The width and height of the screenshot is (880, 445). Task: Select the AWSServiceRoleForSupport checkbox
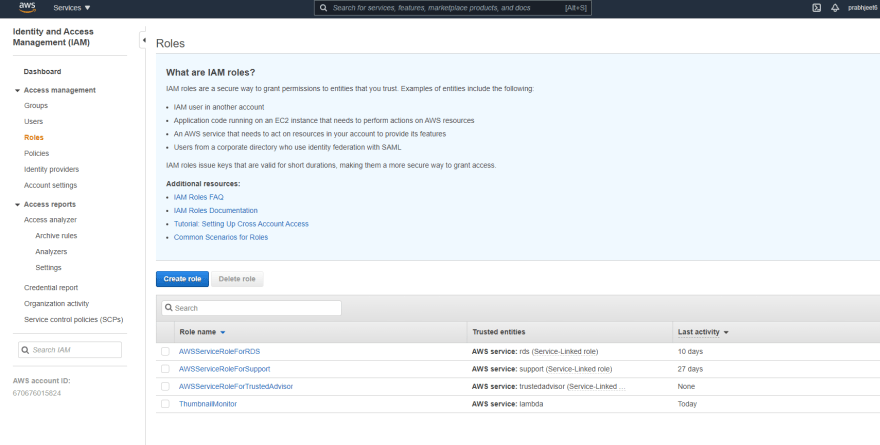tap(165, 369)
